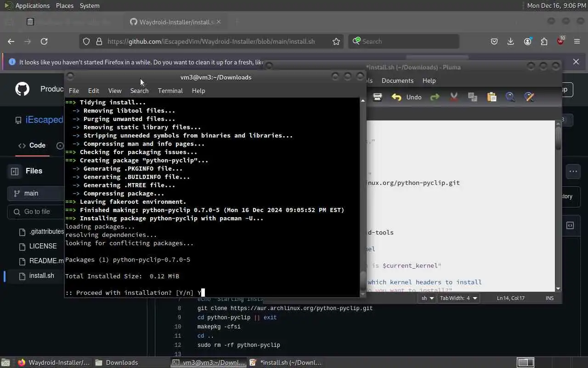The height and width of the screenshot is (368, 588).
Task: Open Pluma Documents menu
Action: tap(397, 80)
